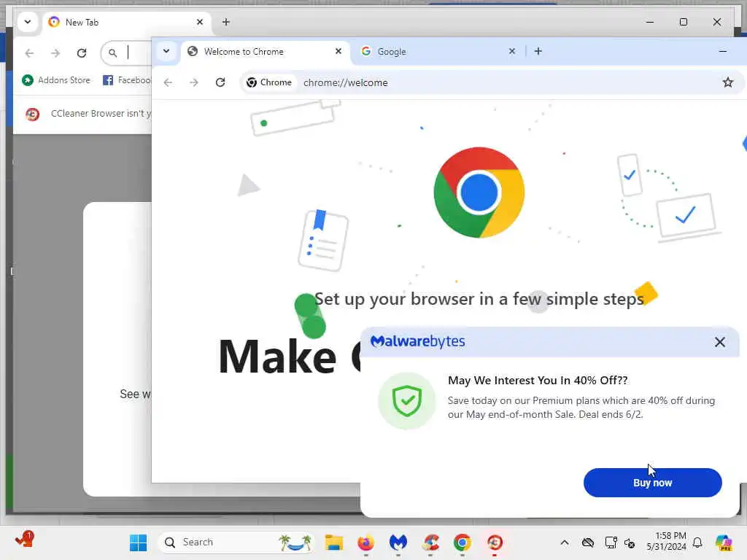Image resolution: width=747 pixels, height=560 pixels.
Task: Open the network display tray icon
Action: (x=611, y=542)
